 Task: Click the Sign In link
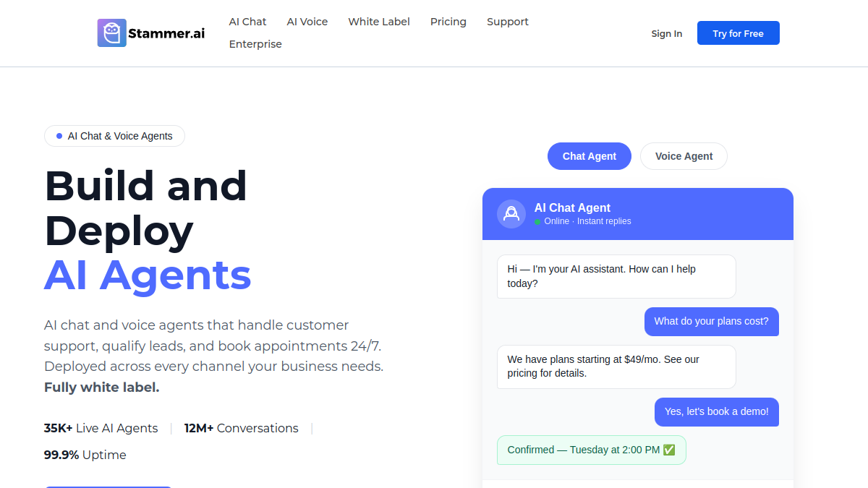[667, 33]
